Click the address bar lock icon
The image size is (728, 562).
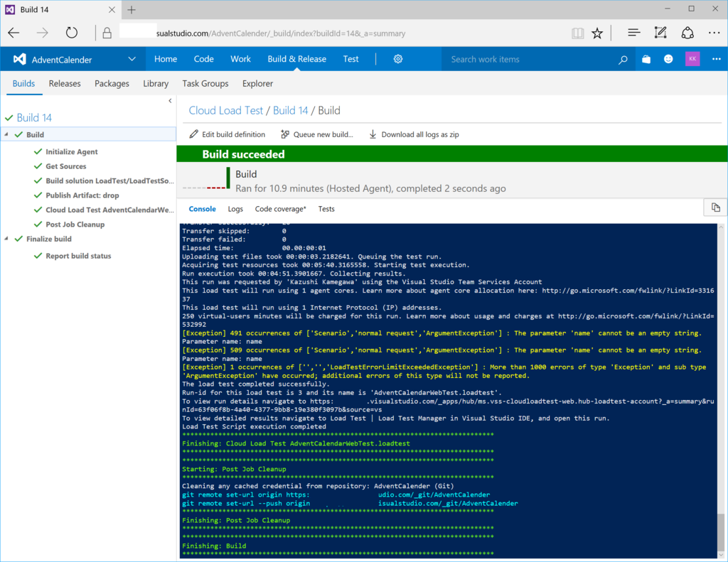107,33
